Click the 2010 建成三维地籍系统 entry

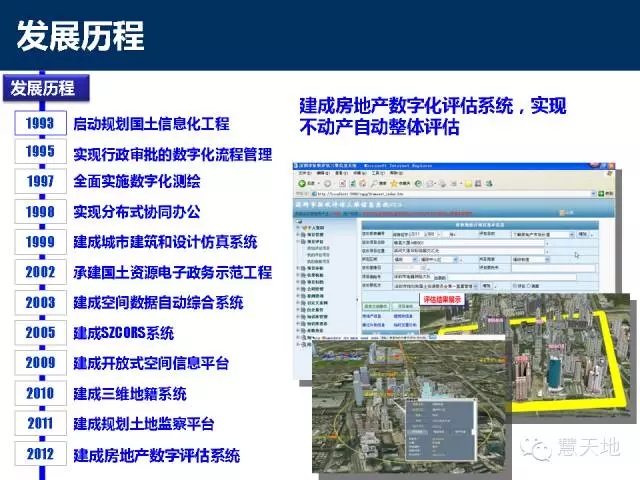130,394
